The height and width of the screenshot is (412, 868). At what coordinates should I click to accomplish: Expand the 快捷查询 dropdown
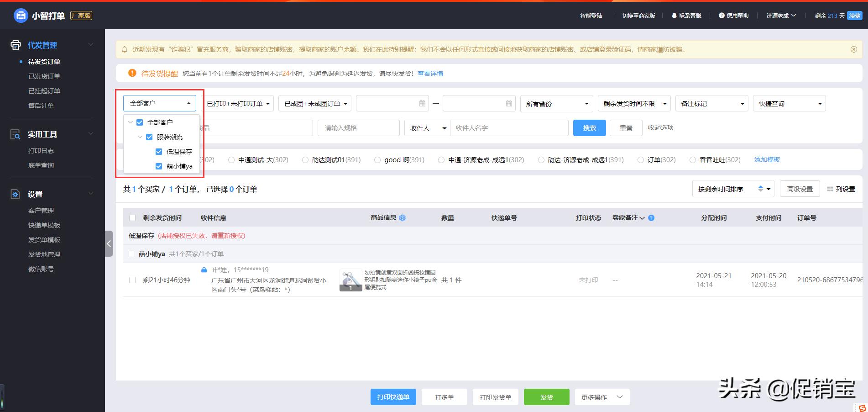coord(789,103)
